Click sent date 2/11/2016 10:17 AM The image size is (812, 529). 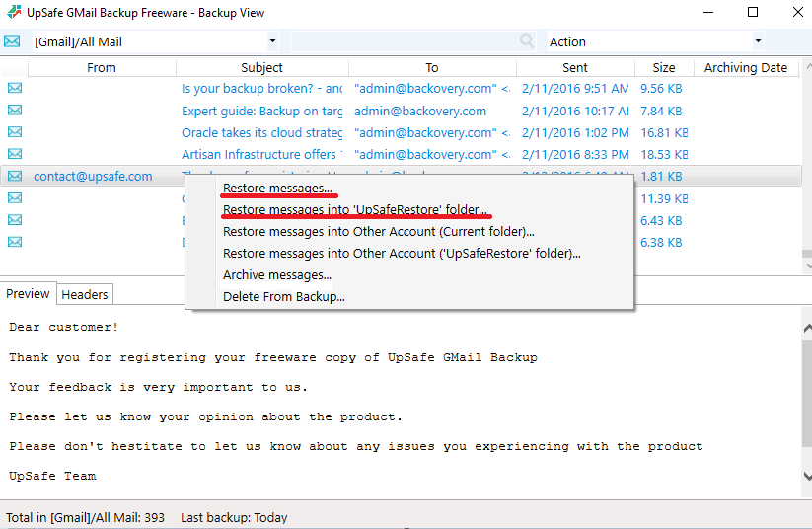[575, 111]
